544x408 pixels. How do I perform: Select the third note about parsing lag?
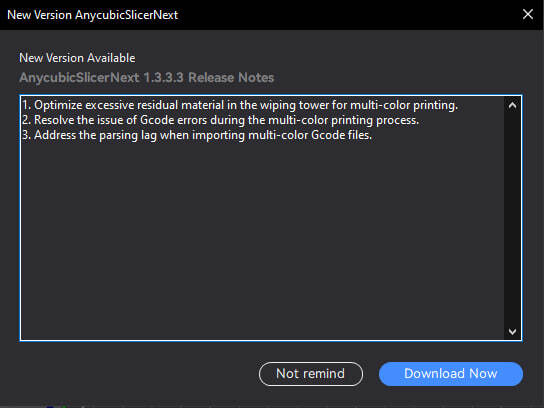coord(197,135)
